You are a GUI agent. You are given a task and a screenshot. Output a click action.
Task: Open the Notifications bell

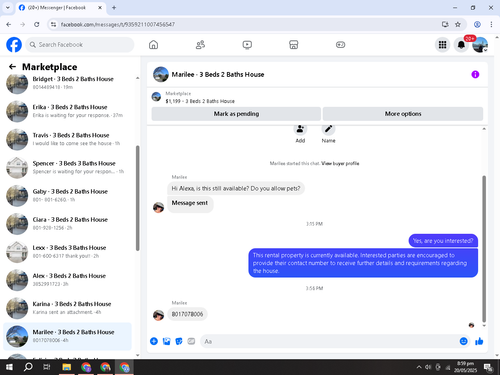tap(461, 45)
